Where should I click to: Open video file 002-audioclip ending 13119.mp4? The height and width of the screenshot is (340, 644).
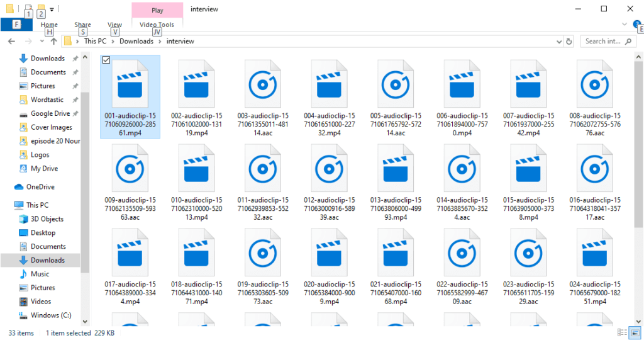click(x=196, y=98)
